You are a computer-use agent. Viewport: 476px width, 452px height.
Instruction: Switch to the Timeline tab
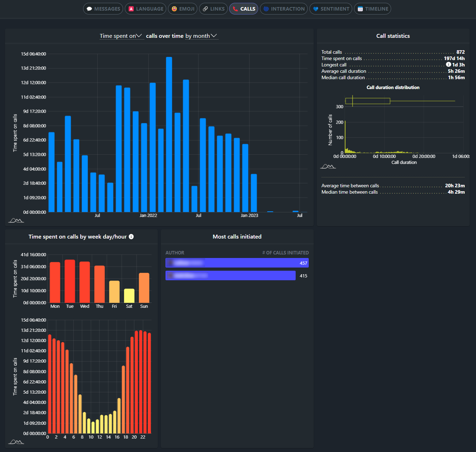(x=372, y=8)
